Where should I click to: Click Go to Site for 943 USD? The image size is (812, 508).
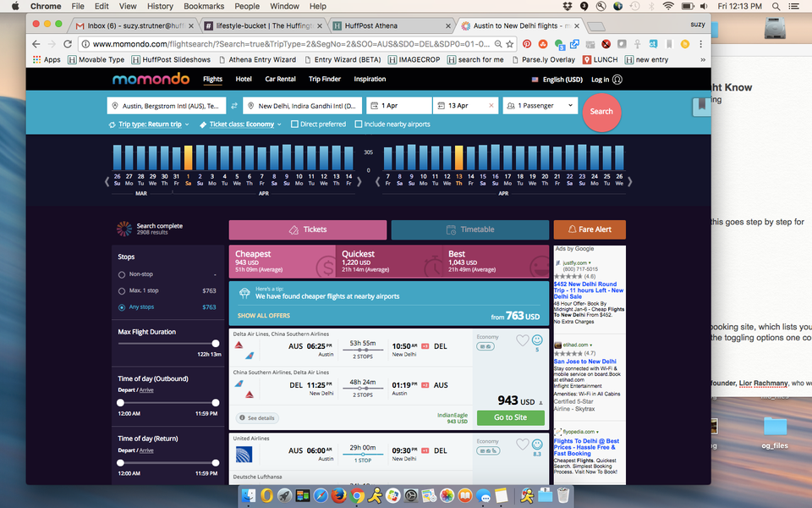511,417
